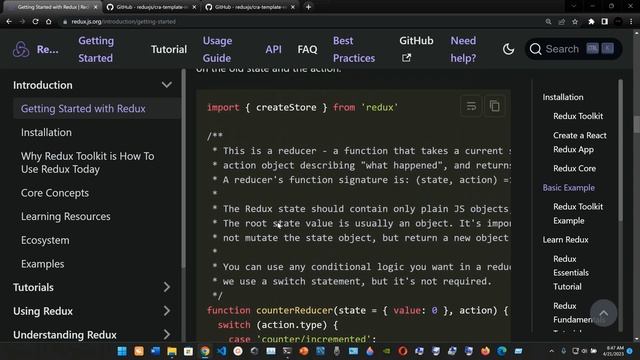Open the Need help? nav item
The height and width of the screenshot is (360, 640).
[x=463, y=49]
